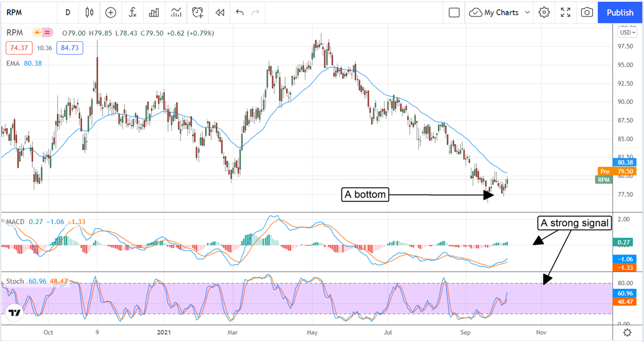This screenshot has width=644, height=342.
Task: Click the Compare or Add Symbol icon
Action: (111, 12)
